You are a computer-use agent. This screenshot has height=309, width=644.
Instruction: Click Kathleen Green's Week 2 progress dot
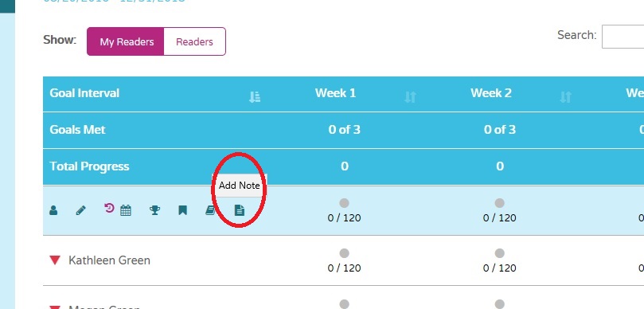pyautogui.click(x=499, y=253)
